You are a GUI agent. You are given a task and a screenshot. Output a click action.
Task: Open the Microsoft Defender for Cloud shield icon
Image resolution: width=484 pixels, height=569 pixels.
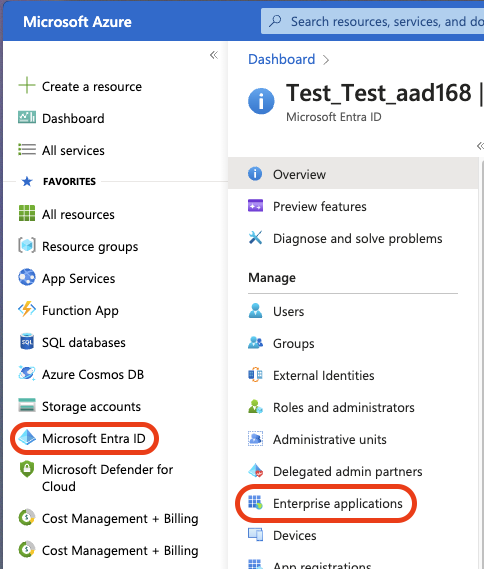coord(27,470)
